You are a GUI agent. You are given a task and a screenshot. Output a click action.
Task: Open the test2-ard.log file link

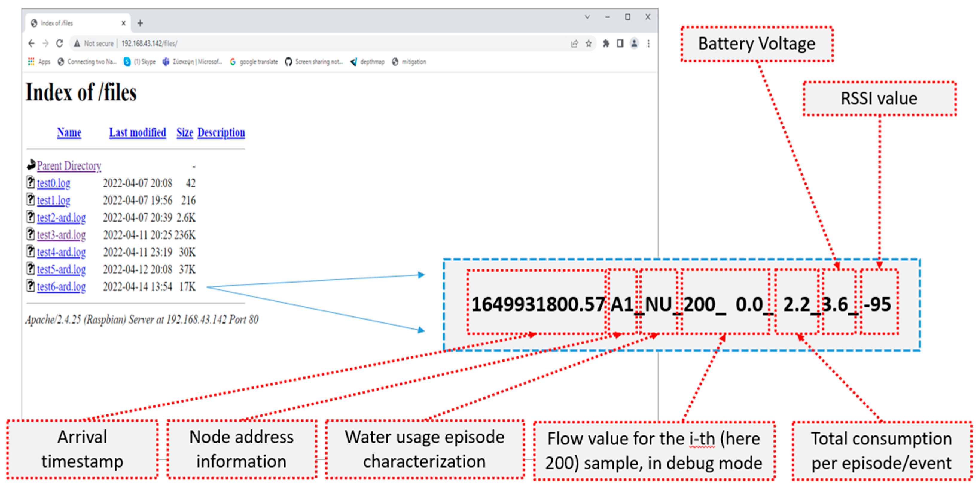pos(61,218)
